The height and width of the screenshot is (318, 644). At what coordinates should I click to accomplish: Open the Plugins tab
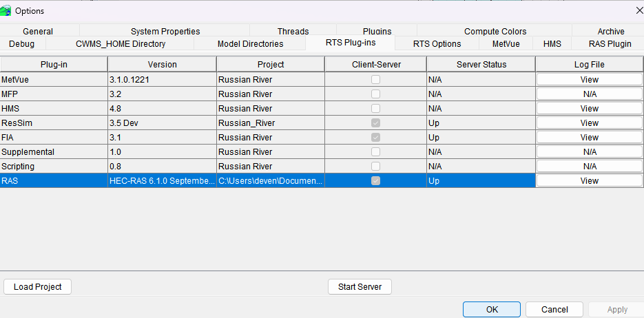point(377,31)
